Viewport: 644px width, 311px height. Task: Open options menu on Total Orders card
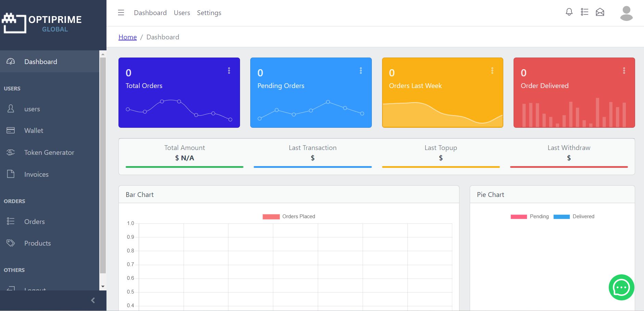pos(229,71)
